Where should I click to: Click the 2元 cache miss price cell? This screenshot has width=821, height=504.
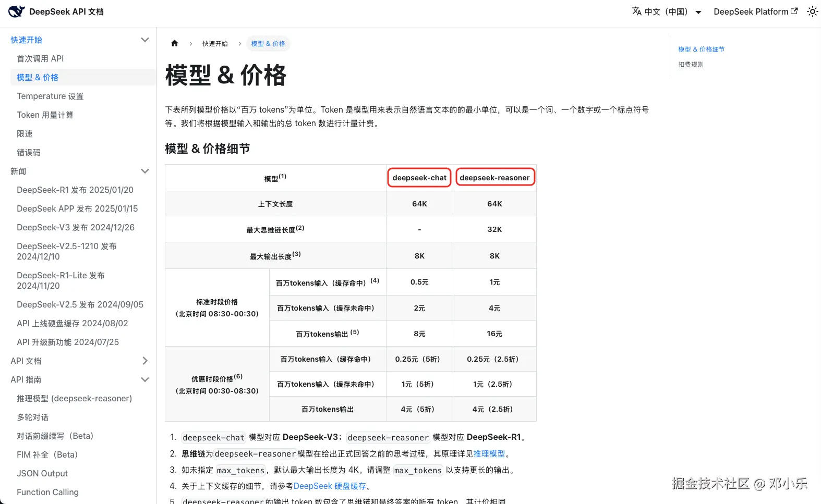(x=419, y=308)
